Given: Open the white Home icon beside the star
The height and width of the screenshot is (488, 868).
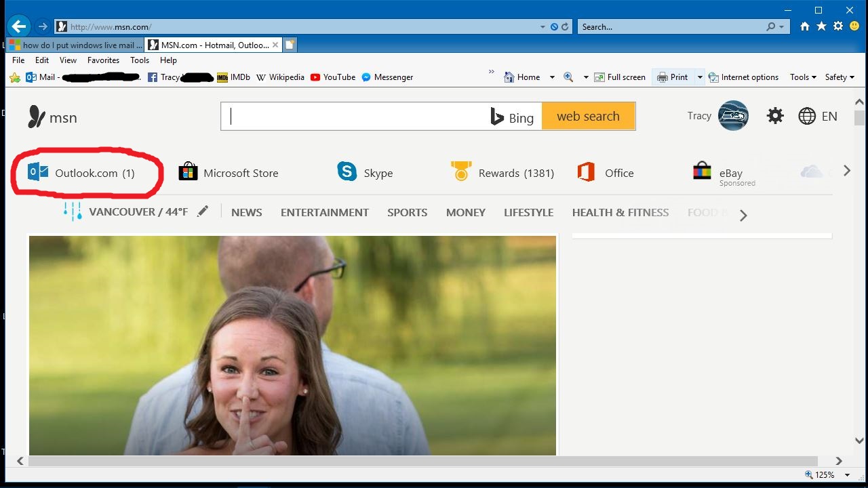Looking at the screenshot, I should click(805, 26).
